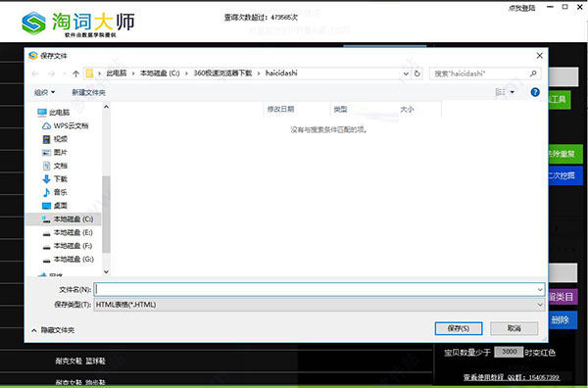This screenshot has width=588, height=388.
Task: Click the search magnifier icon
Action: point(533,73)
